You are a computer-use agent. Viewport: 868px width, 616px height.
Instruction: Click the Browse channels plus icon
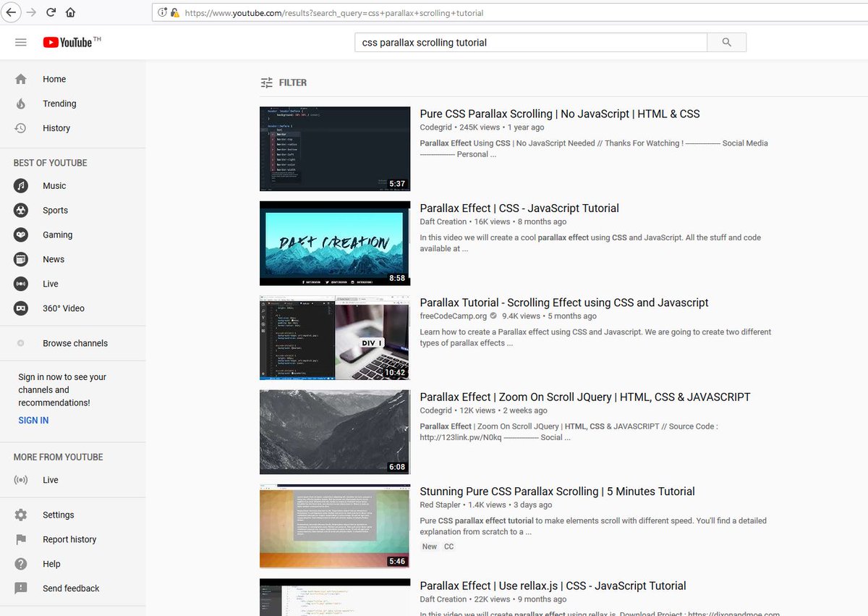click(x=21, y=343)
